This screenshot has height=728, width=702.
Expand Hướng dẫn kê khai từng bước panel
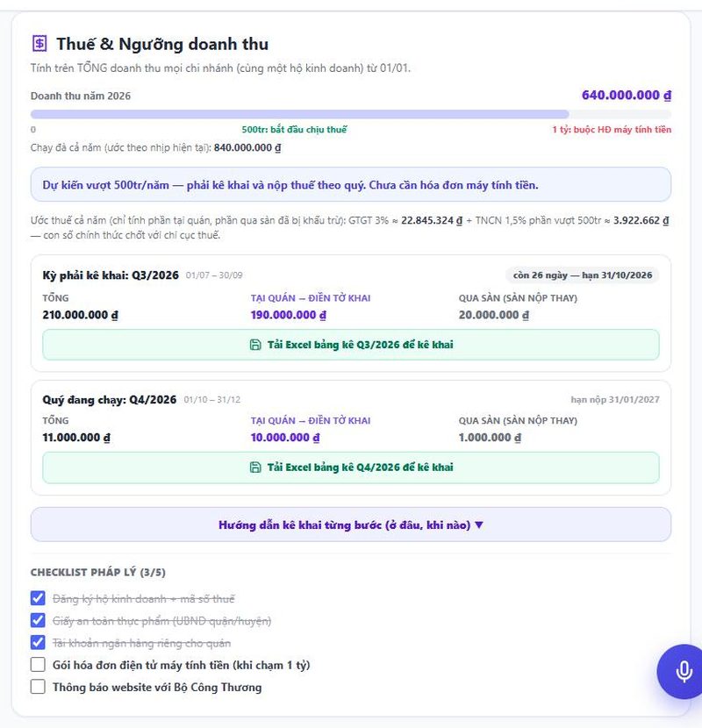click(x=351, y=525)
